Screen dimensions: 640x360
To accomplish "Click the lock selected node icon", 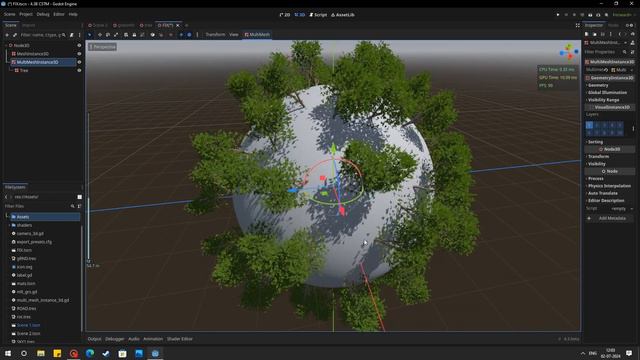I will pyautogui.click(x=134, y=35).
